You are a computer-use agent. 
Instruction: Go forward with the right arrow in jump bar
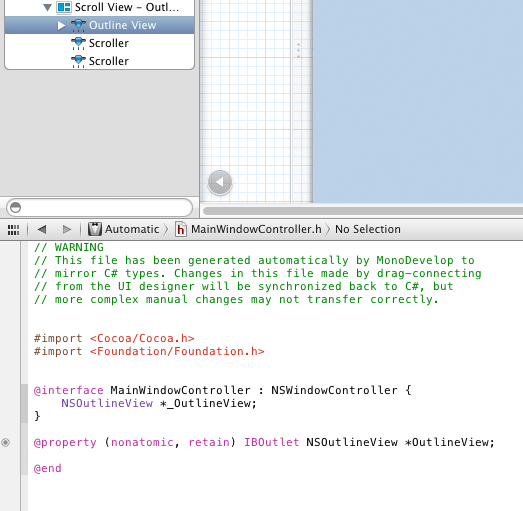(x=67, y=229)
